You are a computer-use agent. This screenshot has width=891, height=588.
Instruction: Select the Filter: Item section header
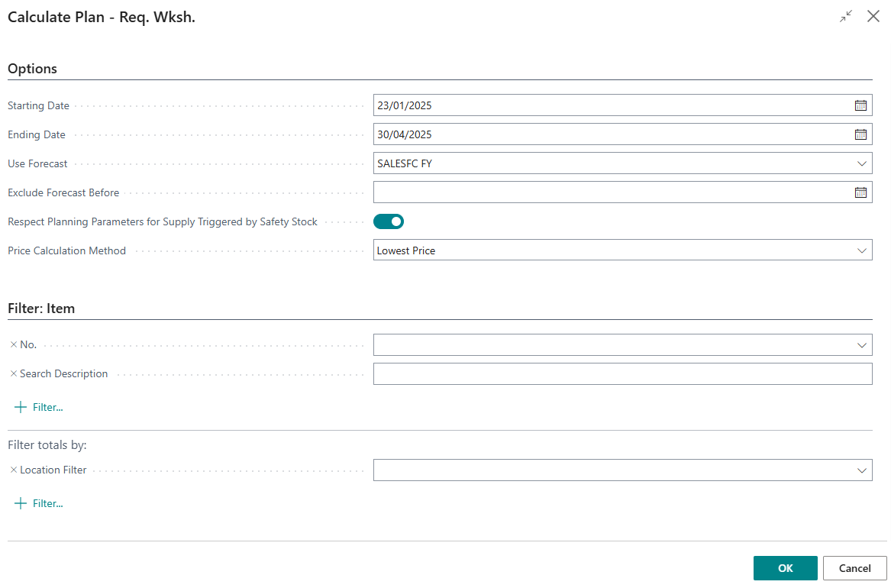41,308
